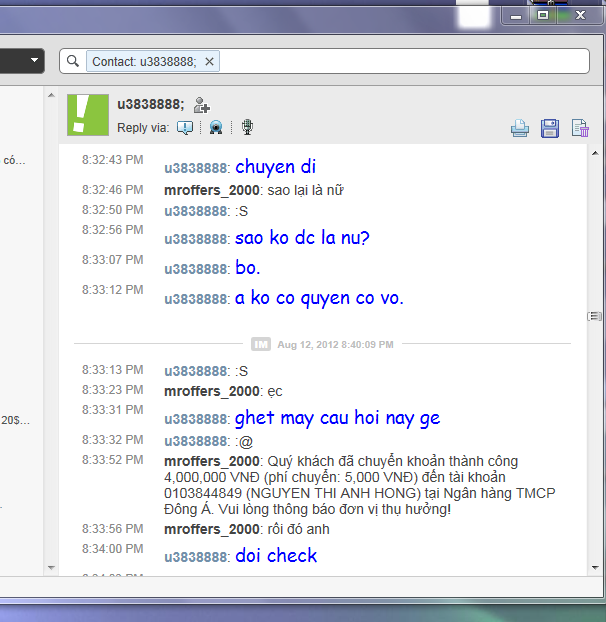This screenshot has height=622, width=606.
Task: Select message "a ko co quyen co vo."
Action: (319, 298)
